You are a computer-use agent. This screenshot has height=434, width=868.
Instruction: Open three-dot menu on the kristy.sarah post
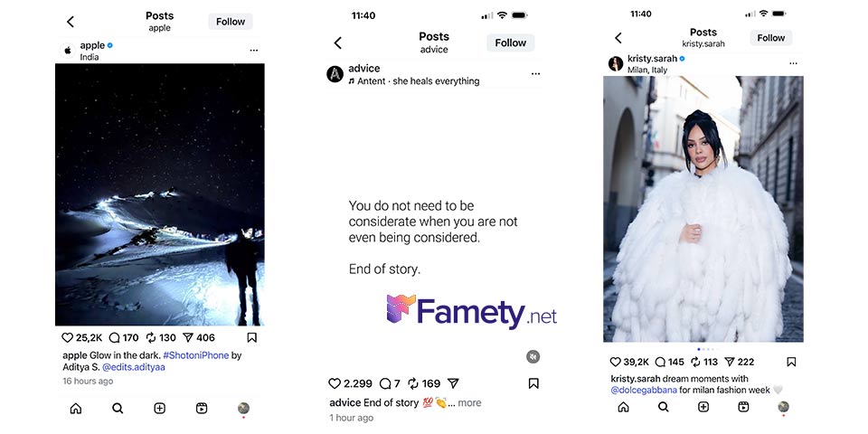tap(793, 63)
